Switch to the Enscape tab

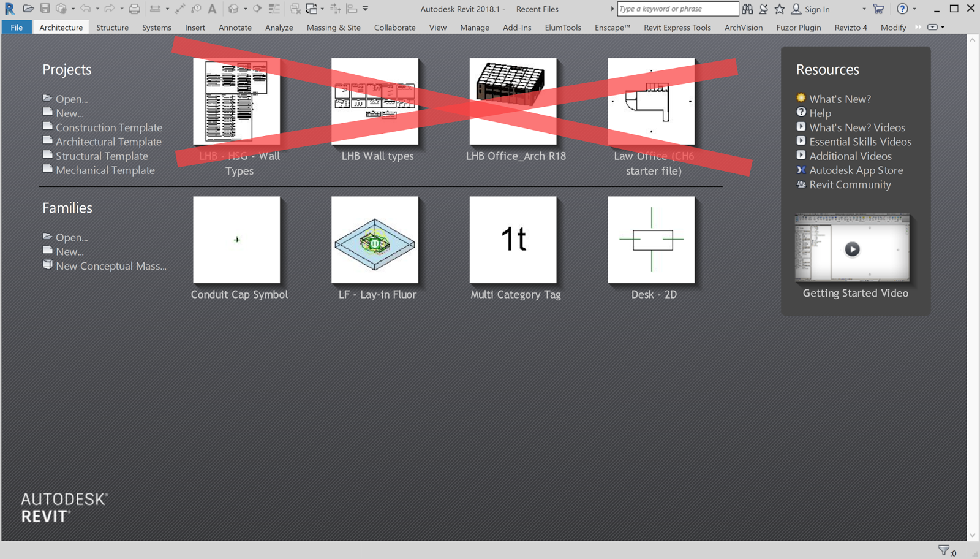pyautogui.click(x=612, y=27)
